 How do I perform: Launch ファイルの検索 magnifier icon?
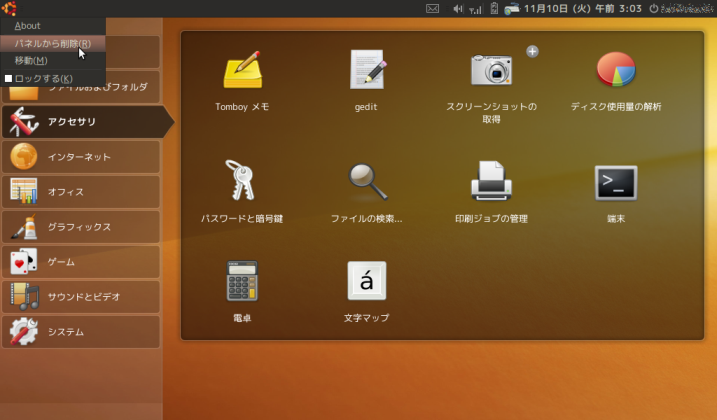tap(367, 182)
